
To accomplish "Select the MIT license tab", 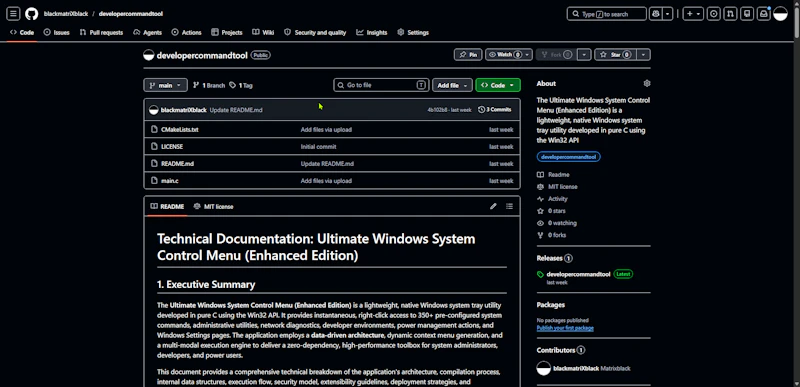I will click(213, 207).
